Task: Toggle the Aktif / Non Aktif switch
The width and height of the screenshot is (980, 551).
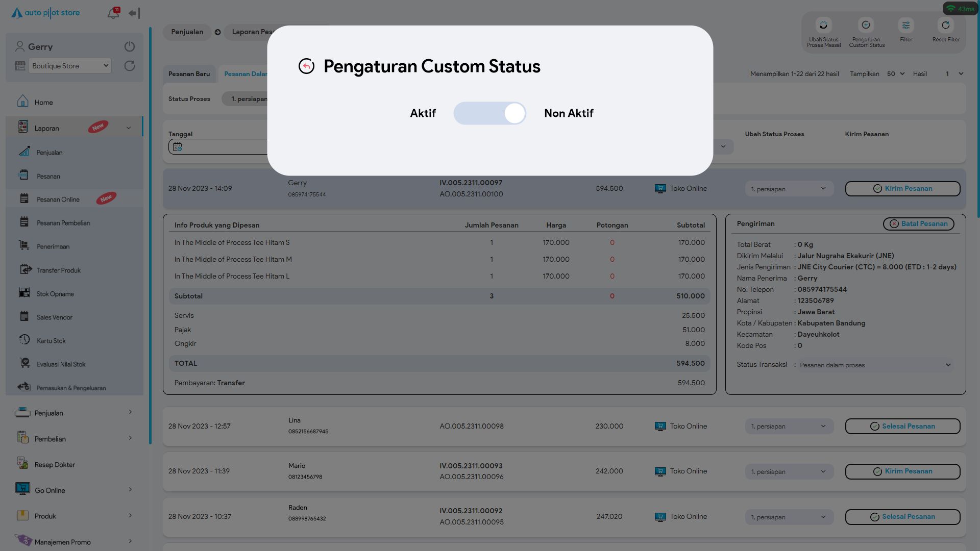Action: [489, 113]
